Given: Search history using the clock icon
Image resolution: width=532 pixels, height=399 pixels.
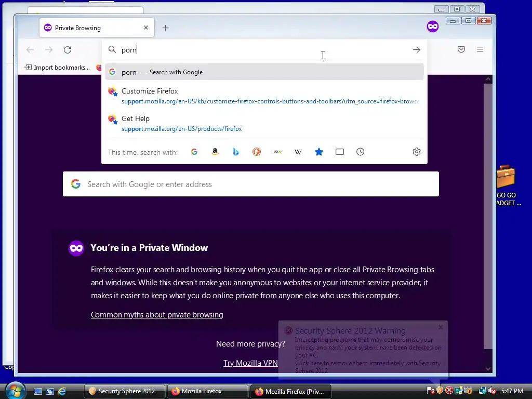Looking at the screenshot, I should pos(361,152).
